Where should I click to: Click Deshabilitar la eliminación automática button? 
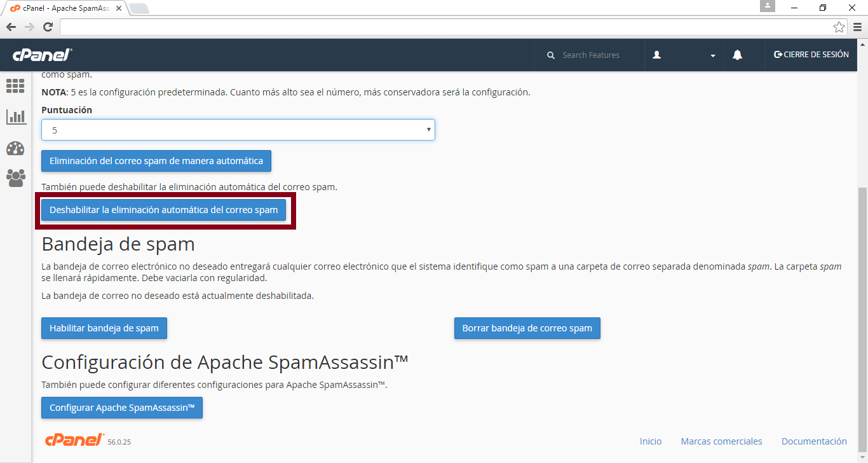tap(163, 210)
